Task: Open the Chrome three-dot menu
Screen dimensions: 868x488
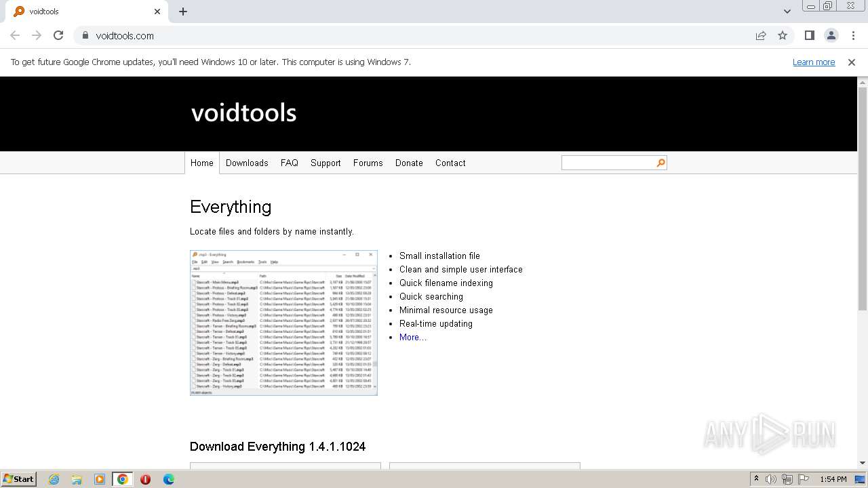Action: pos(853,35)
